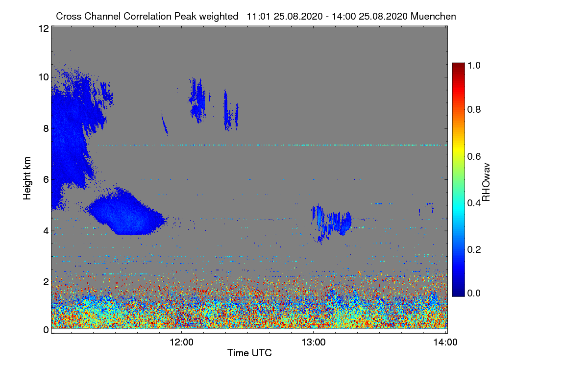Viewport: 588px width, 392px height.
Task: Click the height tick label 6
Action: (46, 179)
